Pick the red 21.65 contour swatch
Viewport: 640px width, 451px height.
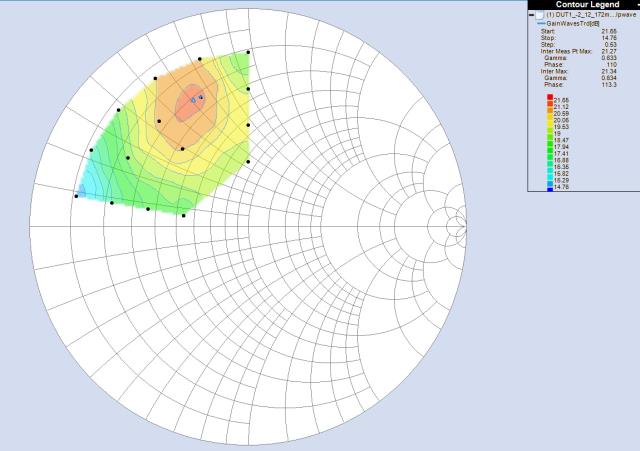point(549,97)
